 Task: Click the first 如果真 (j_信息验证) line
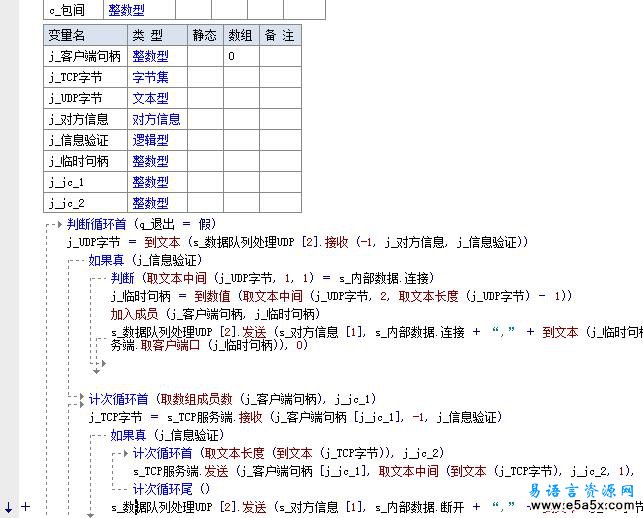click(x=146, y=260)
